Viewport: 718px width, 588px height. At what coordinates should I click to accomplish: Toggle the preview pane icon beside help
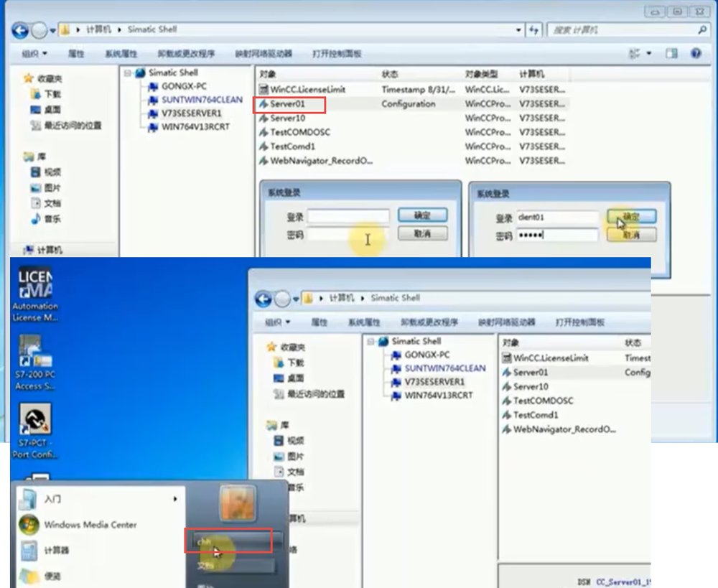click(671, 54)
